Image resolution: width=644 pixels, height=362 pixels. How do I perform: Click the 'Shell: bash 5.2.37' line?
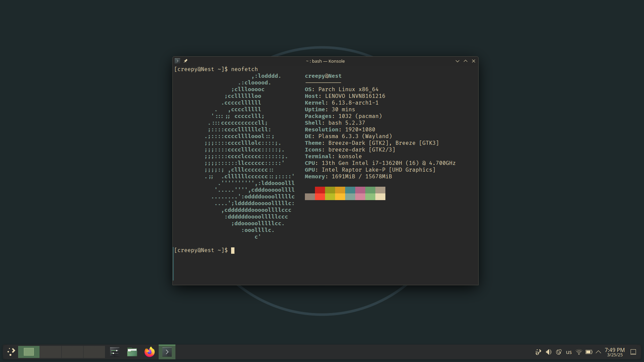click(335, 123)
